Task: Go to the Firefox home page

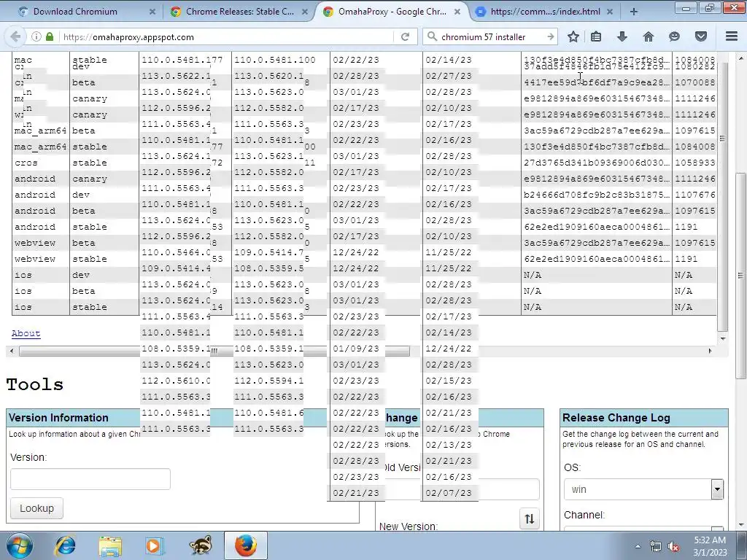Action: 649,36
